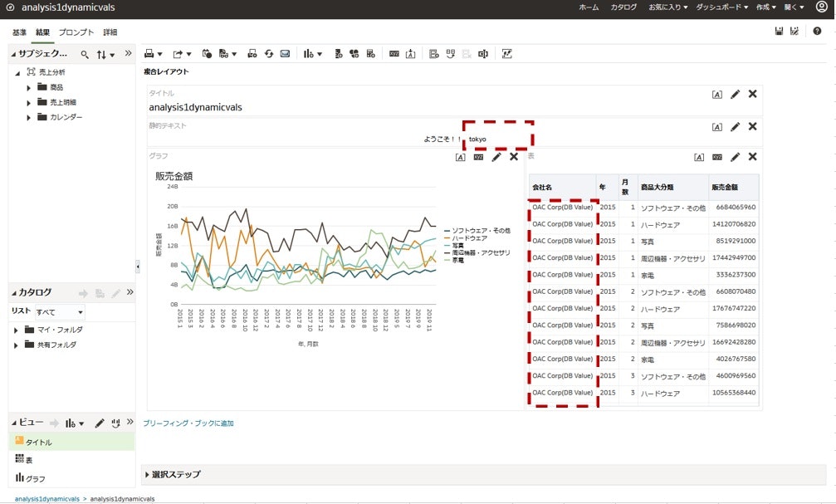Click the left pane collapse splitter handle

138,266
